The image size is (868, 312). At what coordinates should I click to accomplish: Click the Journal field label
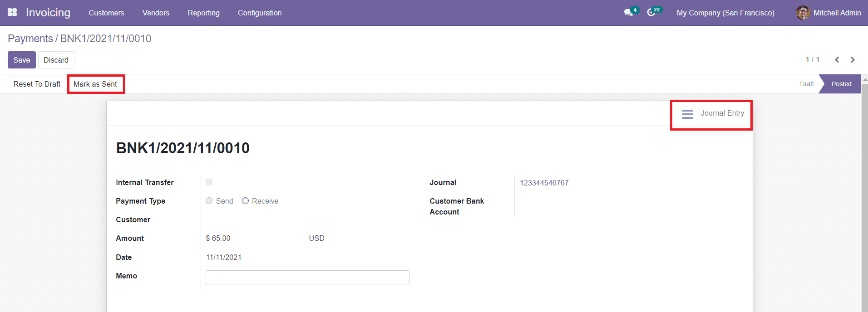pos(443,182)
